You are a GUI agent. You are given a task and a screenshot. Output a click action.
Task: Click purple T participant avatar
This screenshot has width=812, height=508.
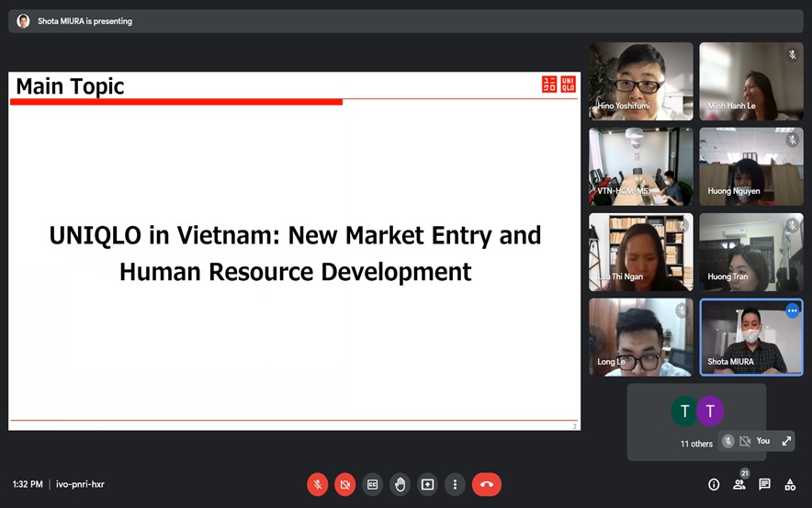click(x=710, y=412)
